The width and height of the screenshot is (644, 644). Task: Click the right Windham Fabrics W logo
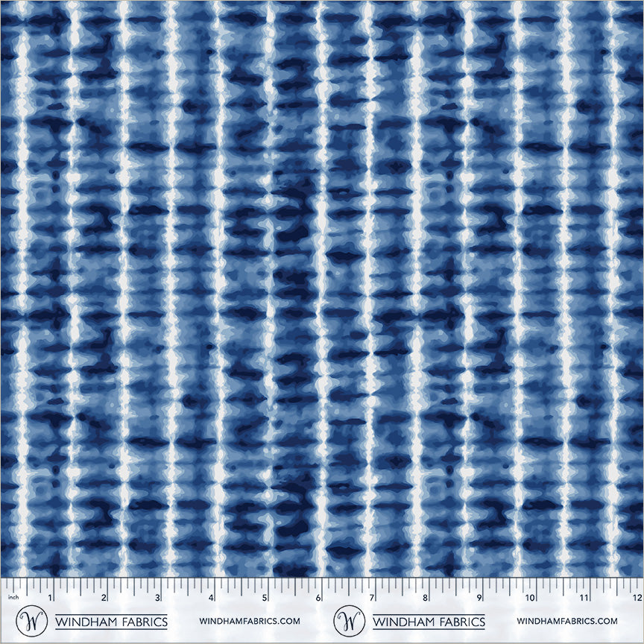coord(349,621)
